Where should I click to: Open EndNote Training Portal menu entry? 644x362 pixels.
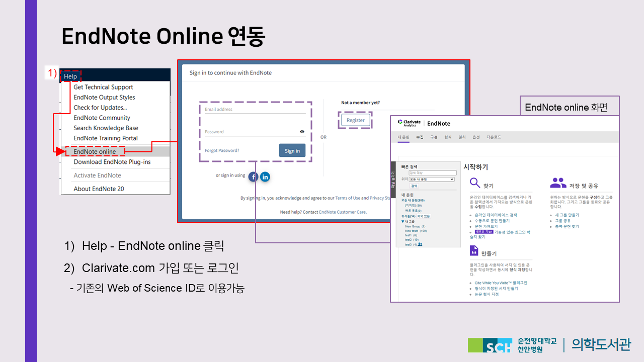106,138
